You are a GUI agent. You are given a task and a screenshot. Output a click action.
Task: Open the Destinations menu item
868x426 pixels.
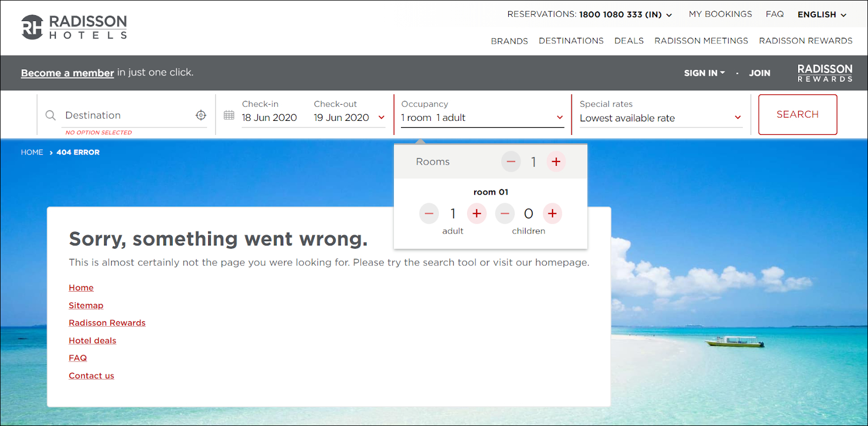[x=571, y=41]
